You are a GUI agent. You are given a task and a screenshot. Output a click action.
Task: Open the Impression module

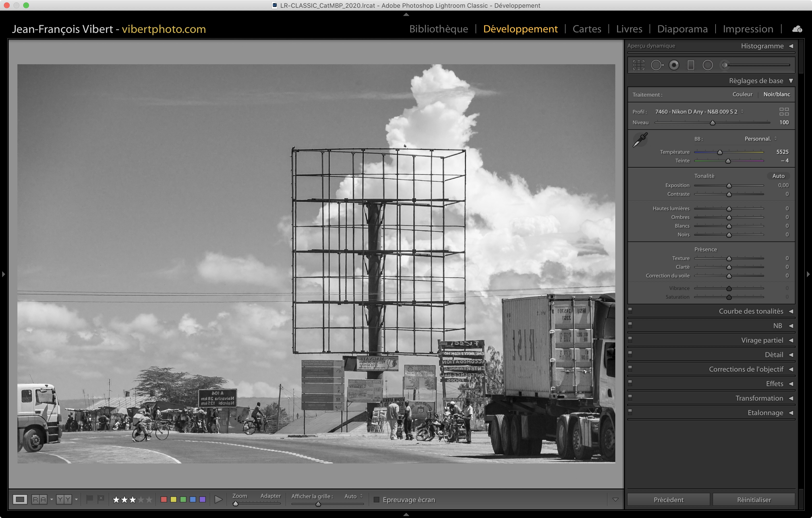click(747, 29)
